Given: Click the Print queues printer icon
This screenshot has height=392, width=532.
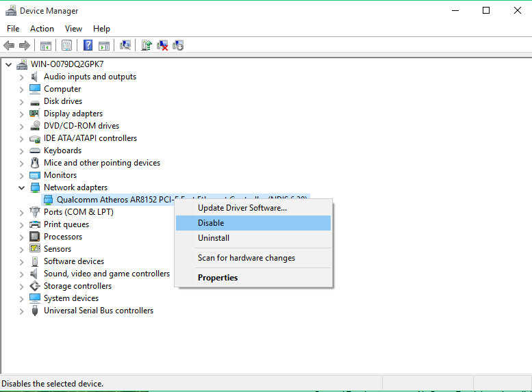Looking at the screenshot, I should tap(35, 224).
